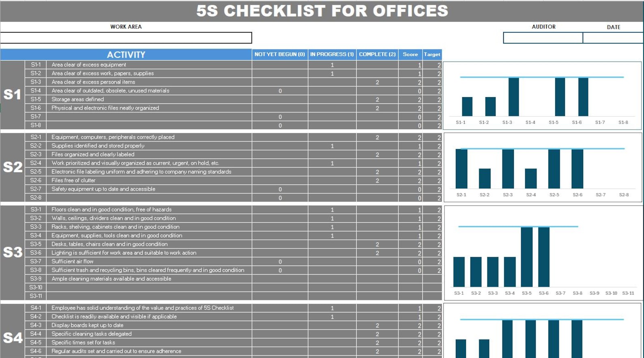Select 'Specific cleaning tasks delegated' cell

[149, 334]
